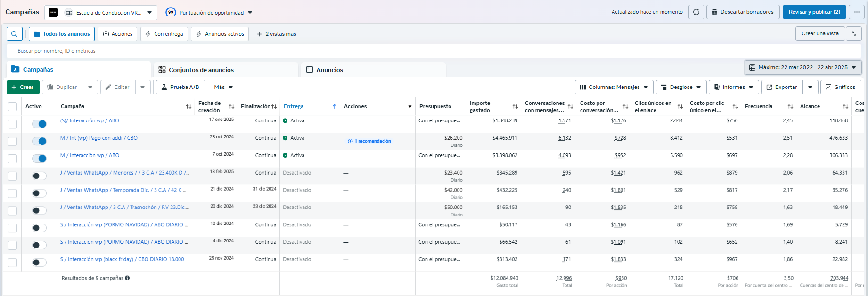
Task: Sort by Conversaciones con mensajes arrows
Action: pos(570,107)
